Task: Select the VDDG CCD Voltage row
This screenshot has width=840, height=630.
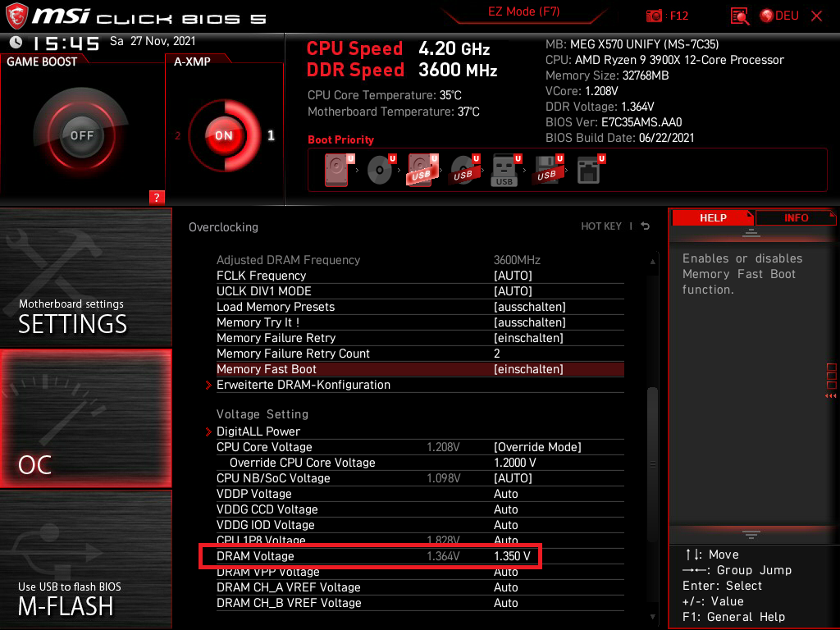Action: [420, 509]
